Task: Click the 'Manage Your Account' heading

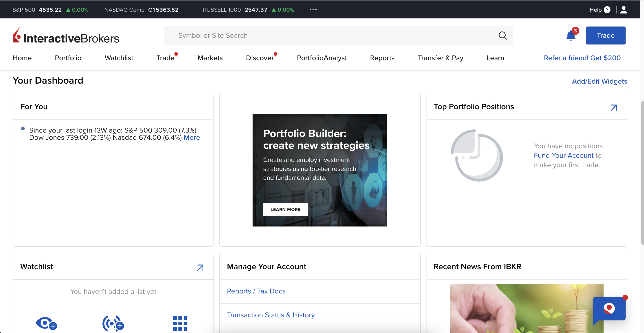Action: 266,266
